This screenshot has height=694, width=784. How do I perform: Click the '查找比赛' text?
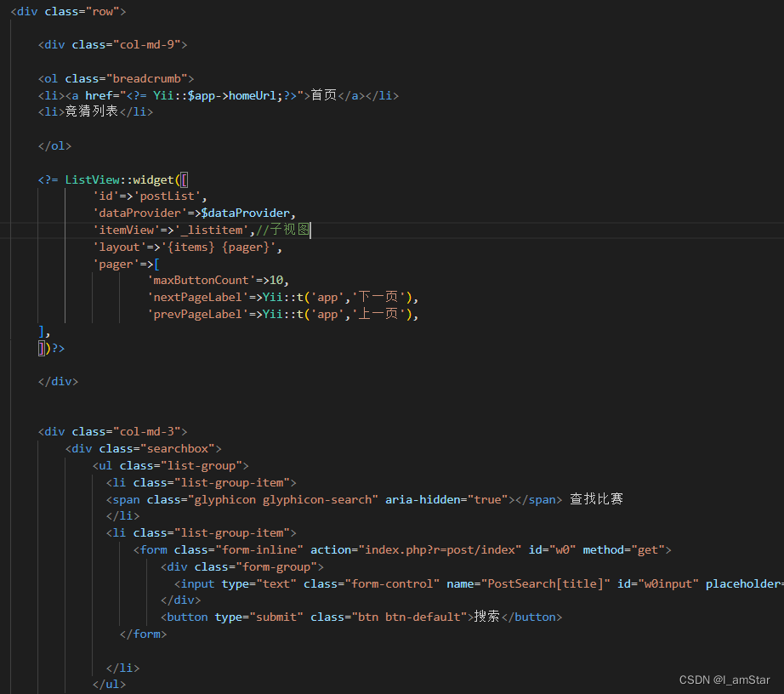596,499
